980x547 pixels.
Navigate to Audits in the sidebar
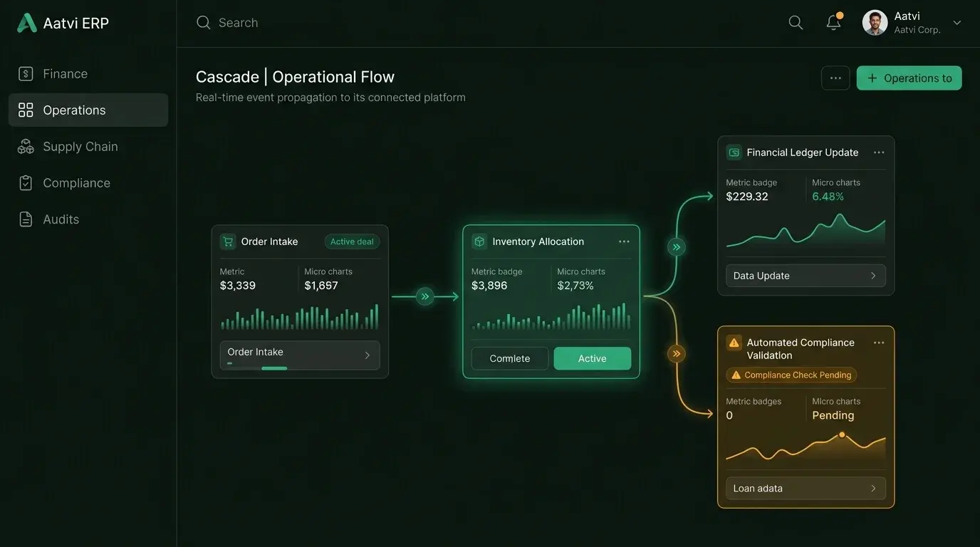click(88, 219)
